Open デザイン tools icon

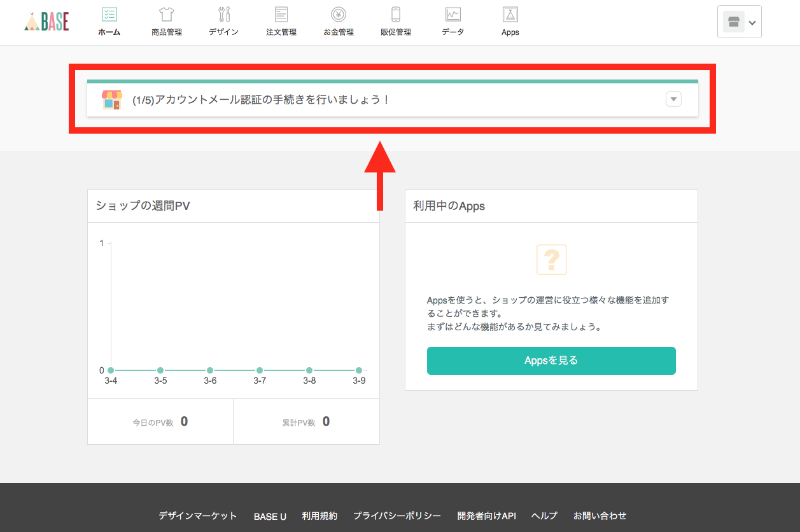click(x=224, y=15)
